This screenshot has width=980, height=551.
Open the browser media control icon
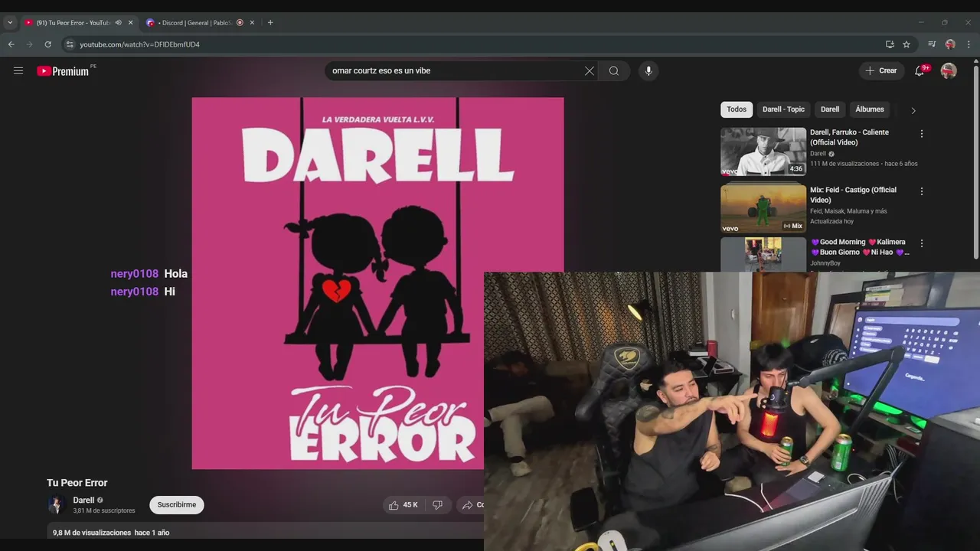(x=932, y=44)
